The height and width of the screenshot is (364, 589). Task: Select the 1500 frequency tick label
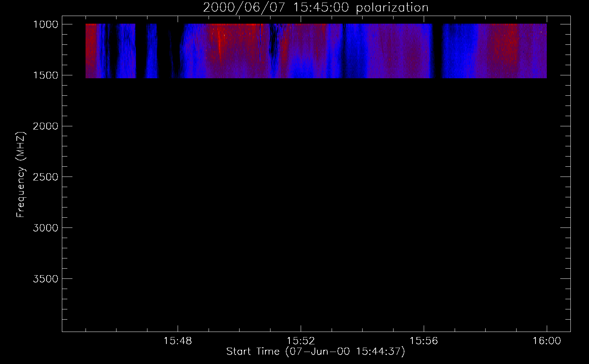tap(46, 75)
